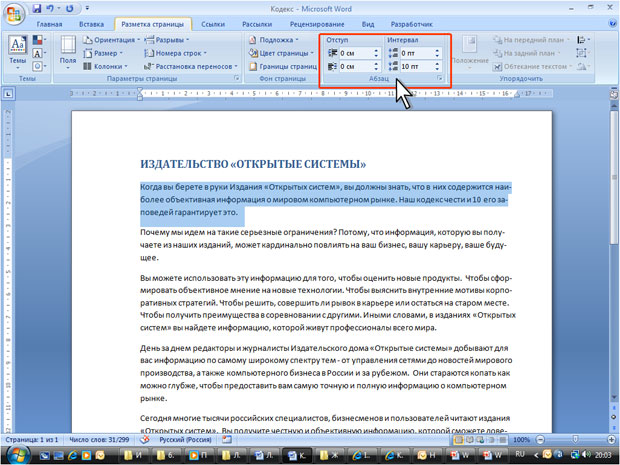Click the greyed-out На задний план option

pyautogui.click(x=529, y=53)
